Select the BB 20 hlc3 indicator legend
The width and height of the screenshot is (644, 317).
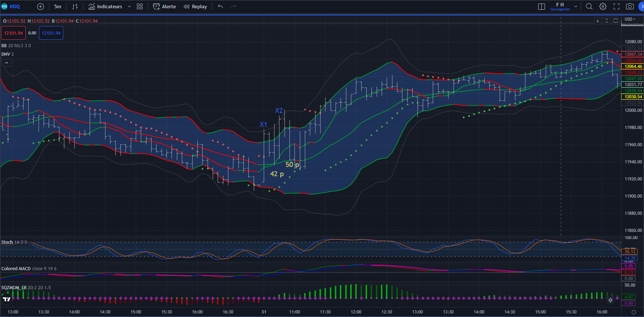[16, 46]
